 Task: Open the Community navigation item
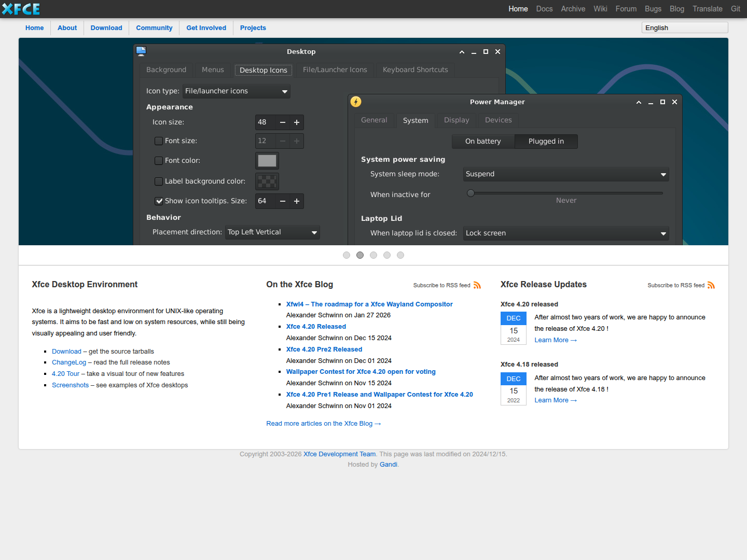[154, 28]
